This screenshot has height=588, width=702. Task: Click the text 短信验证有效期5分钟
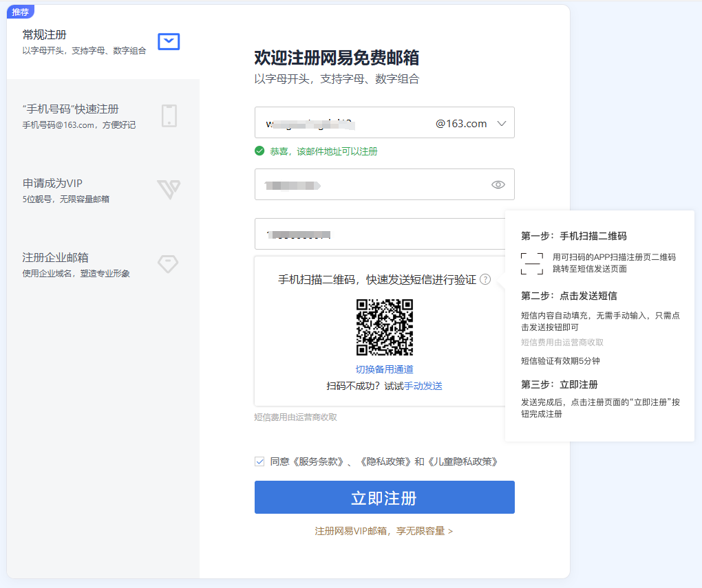[560, 360]
